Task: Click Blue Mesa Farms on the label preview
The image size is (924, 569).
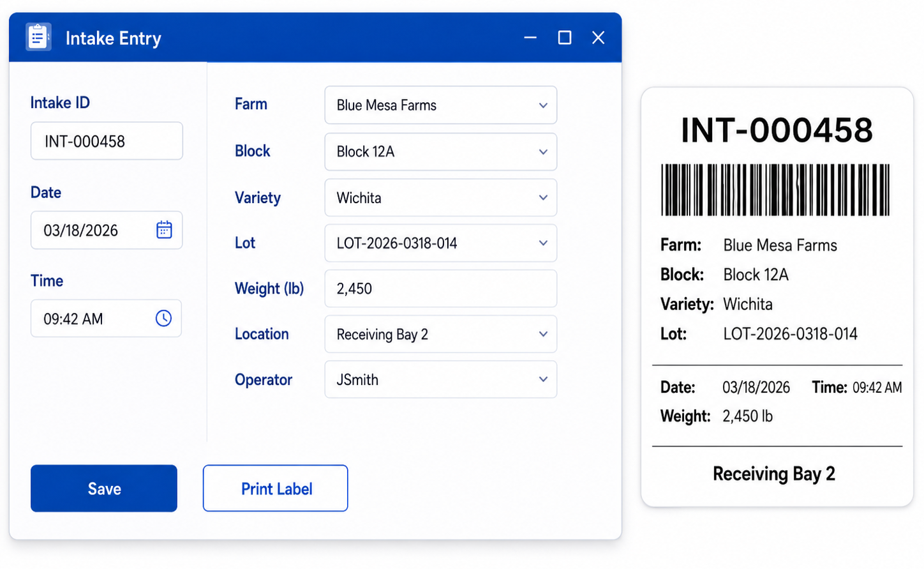Action: (780, 245)
